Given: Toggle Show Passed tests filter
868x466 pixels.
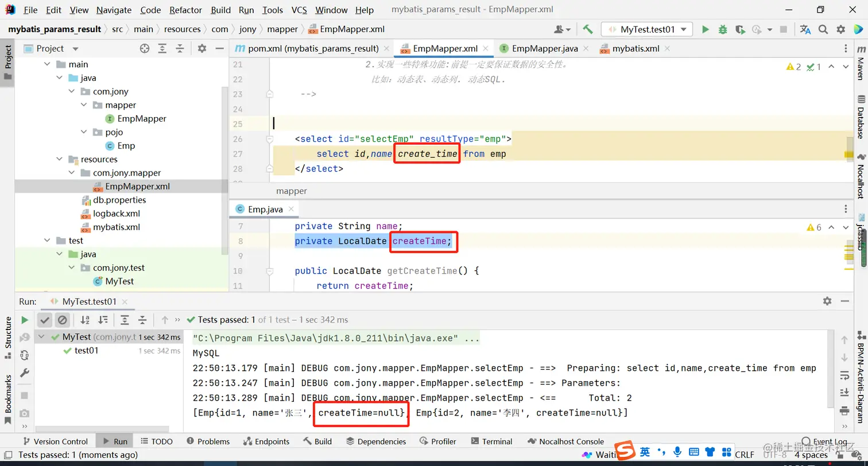Looking at the screenshot, I should pyautogui.click(x=45, y=320).
